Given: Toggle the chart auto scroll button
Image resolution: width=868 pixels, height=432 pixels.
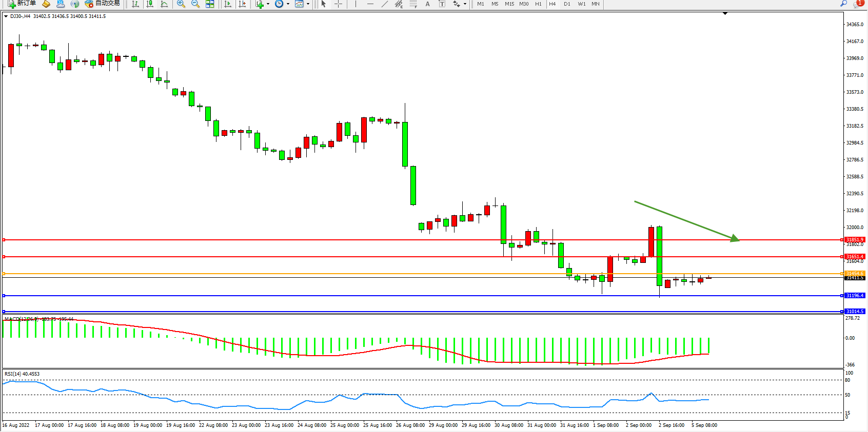Looking at the screenshot, I should click(228, 4).
